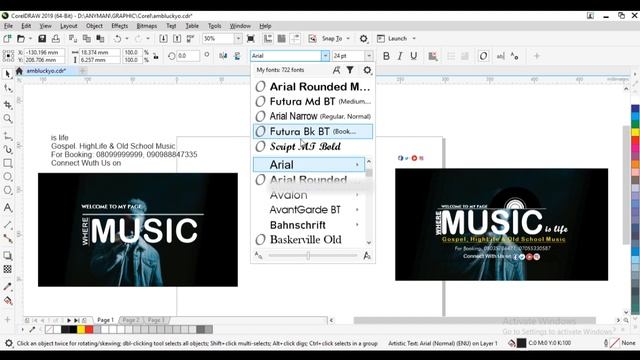This screenshot has width=640, height=360.
Task: Select the Polygon tool
Action: tap(7, 191)
